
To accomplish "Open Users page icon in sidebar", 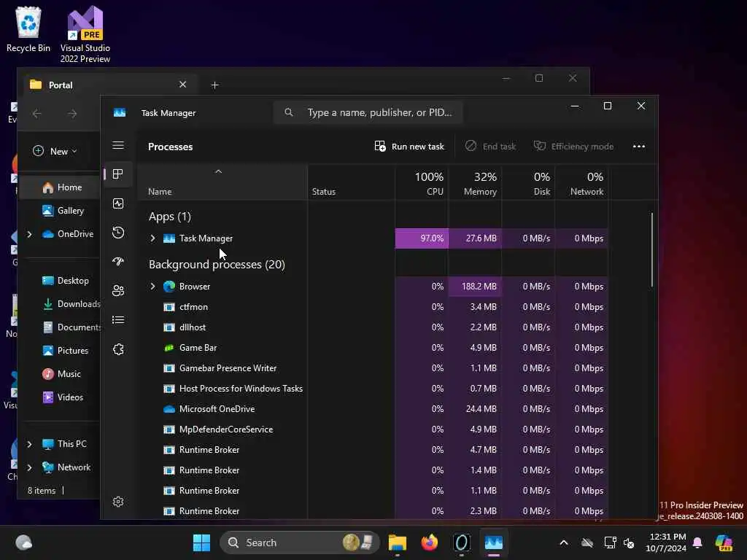I will (118, 290).
